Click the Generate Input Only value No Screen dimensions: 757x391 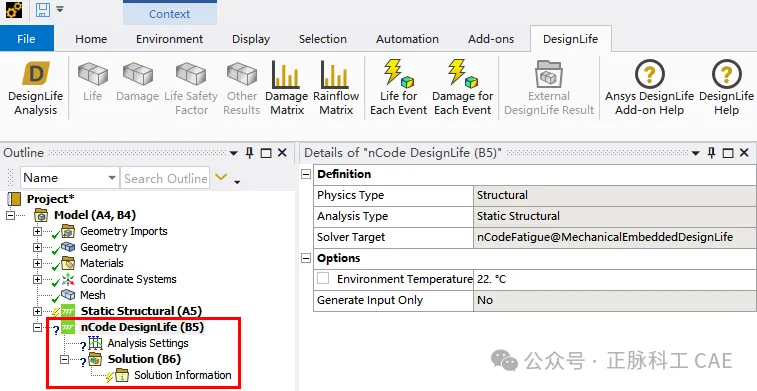(615, 300)
